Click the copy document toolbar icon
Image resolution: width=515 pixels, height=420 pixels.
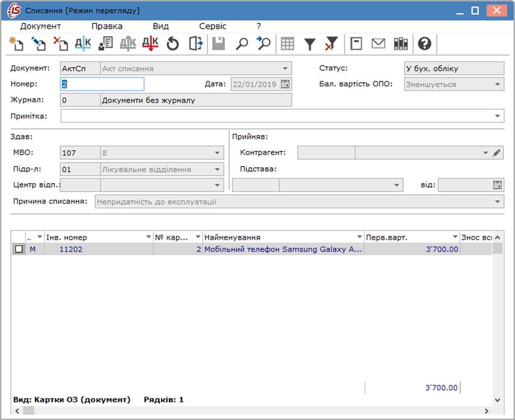[39, 43]
